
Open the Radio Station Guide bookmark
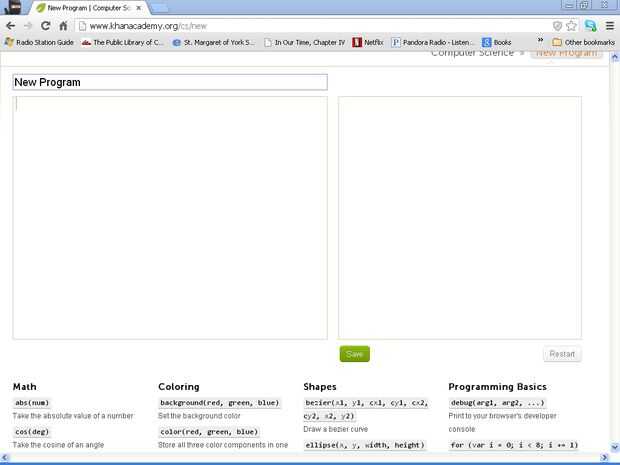coord(40,42)
